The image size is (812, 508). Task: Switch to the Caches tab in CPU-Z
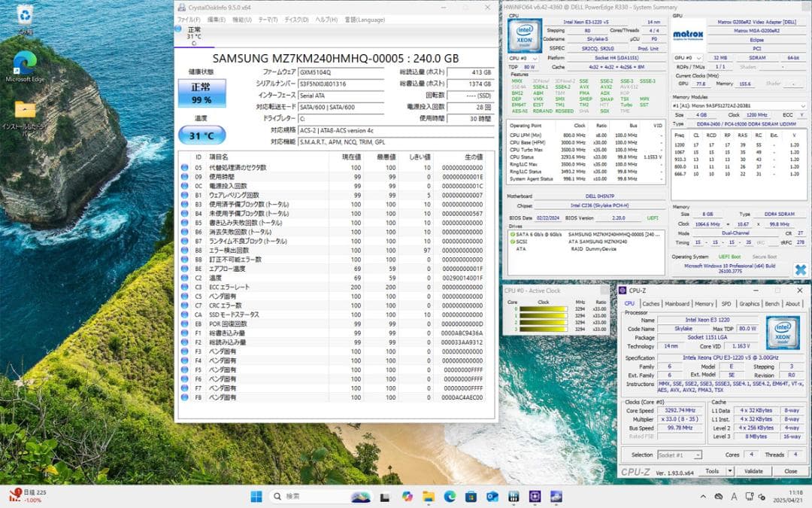click(650, 303)
